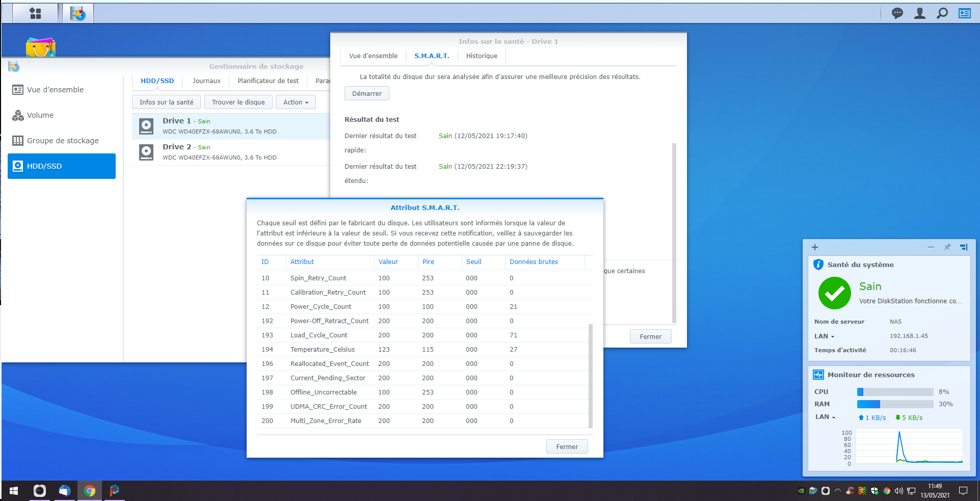Click Storage Manager window title icon

(14, 66)
